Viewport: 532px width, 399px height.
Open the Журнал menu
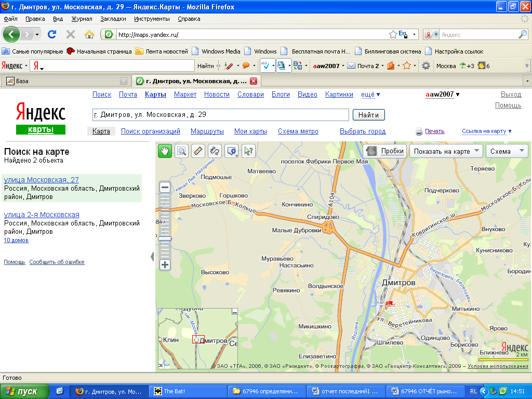(82, 19)
